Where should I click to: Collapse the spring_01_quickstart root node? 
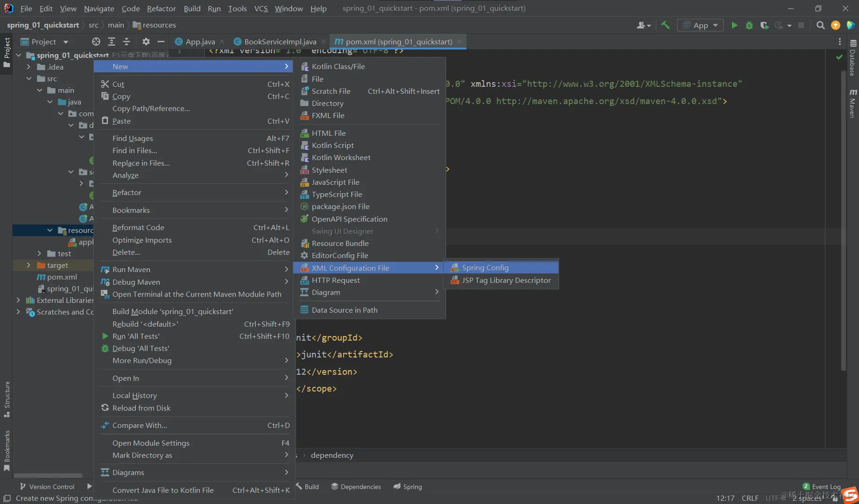[19, 55]
